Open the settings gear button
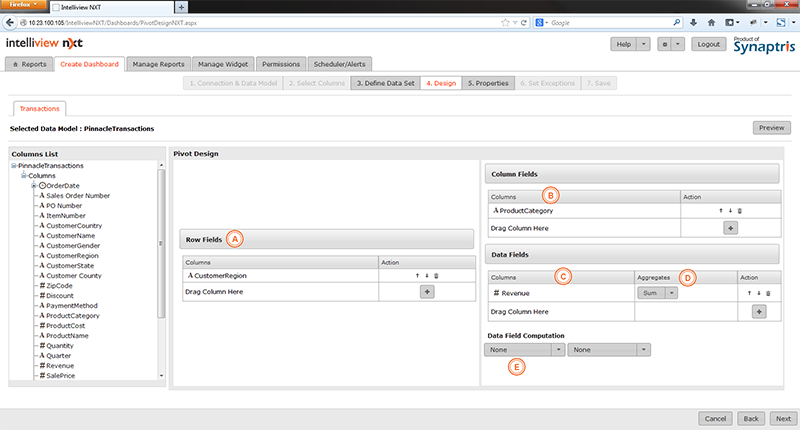Image resolution: width=800 pixels, height=430 pixels. pyautogui.click(x=665, y=45)
